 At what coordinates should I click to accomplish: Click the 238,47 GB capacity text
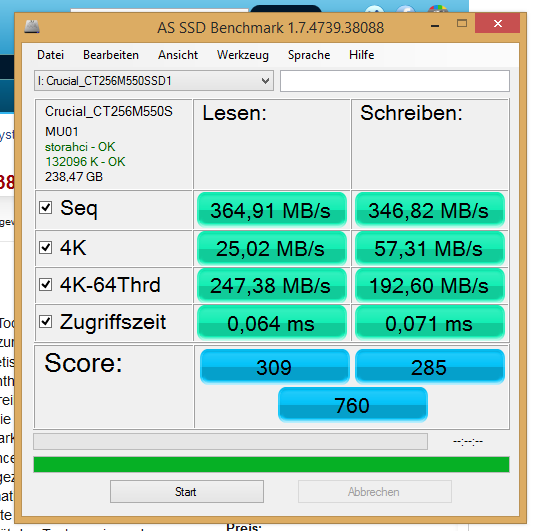click(74, 177)
